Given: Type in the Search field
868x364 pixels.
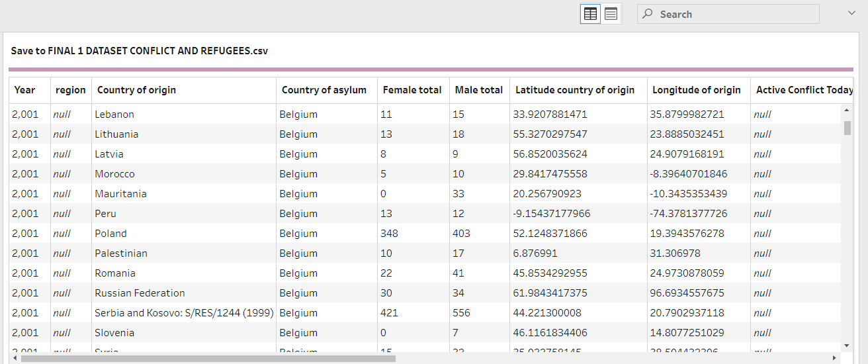Looking at the screenshot, I should point(734,14).
